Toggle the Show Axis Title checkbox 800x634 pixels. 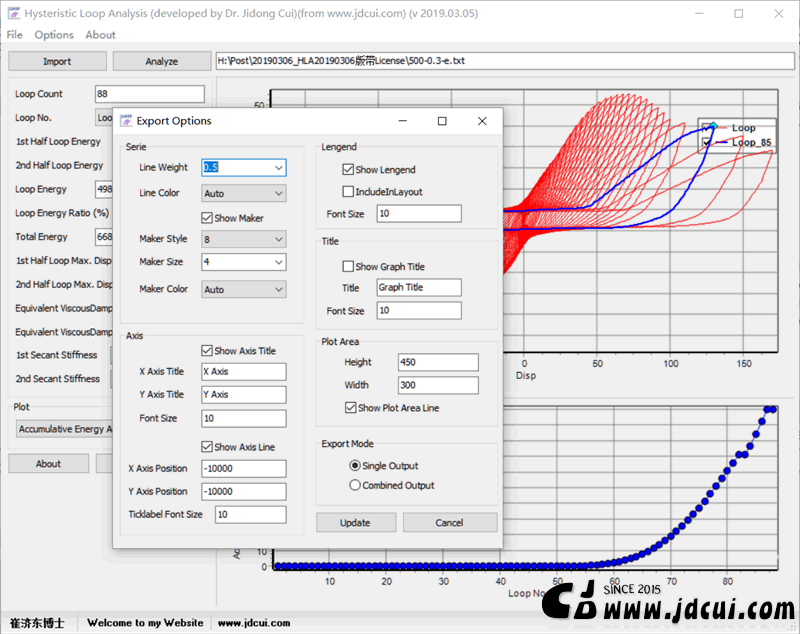point(207,350)
